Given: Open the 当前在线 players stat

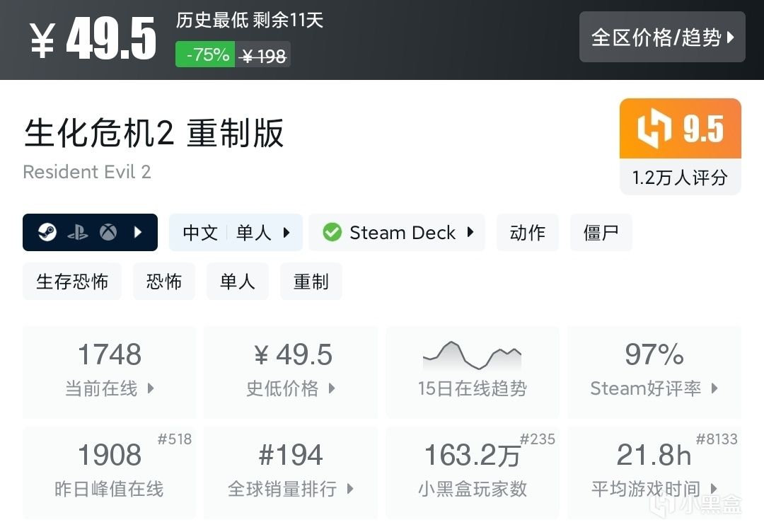Looking at the screenshot, I should click(110, 371).
